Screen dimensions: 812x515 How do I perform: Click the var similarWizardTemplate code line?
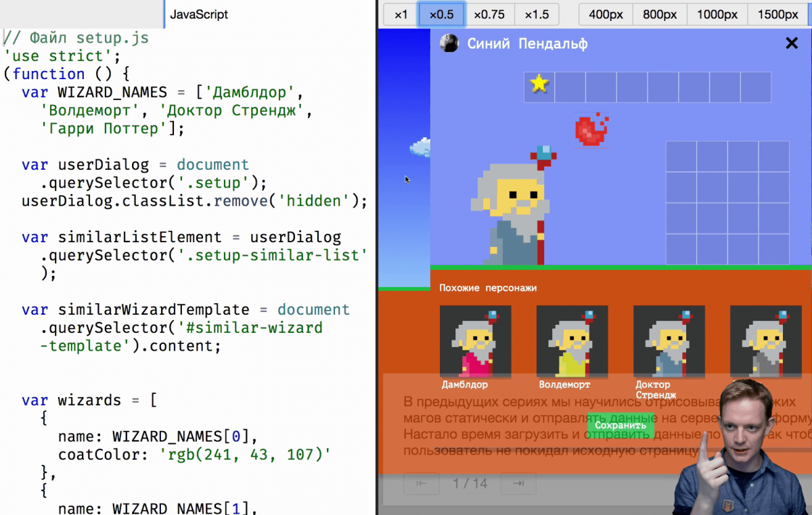(x=185, y=310)
